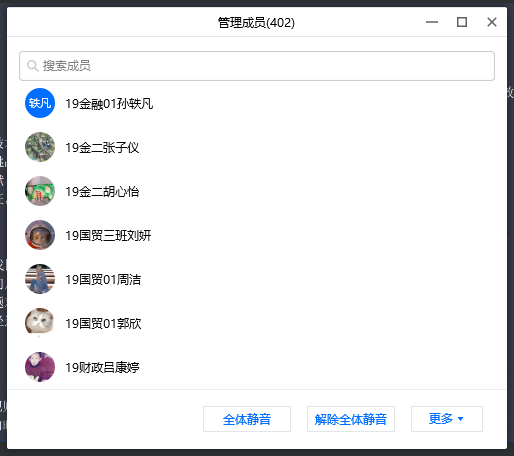This screenshot has height=456, width=514.
Task: Click avatar of 19国贸01周洁
Action: 40,279
